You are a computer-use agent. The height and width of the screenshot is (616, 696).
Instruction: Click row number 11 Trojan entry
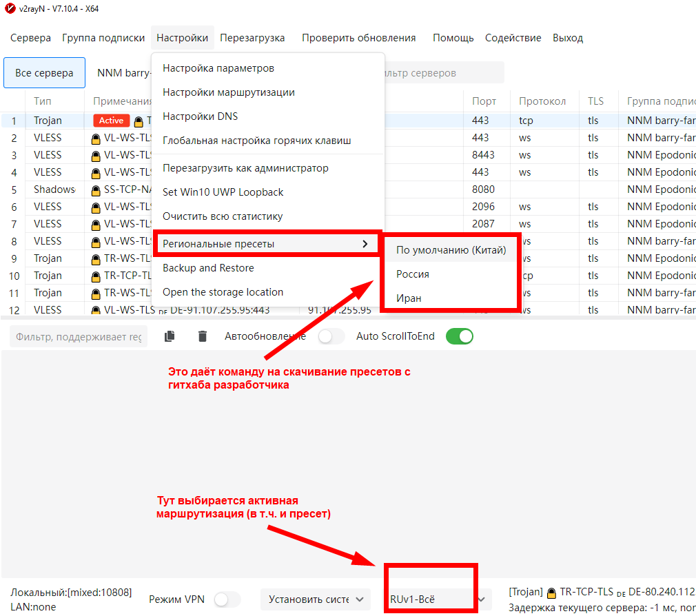(x=14, y=294)
